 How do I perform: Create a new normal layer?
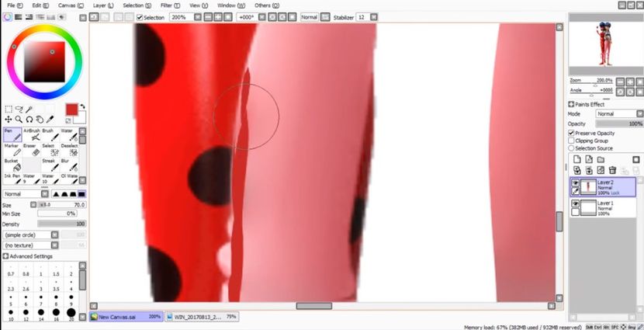(577, 159)
